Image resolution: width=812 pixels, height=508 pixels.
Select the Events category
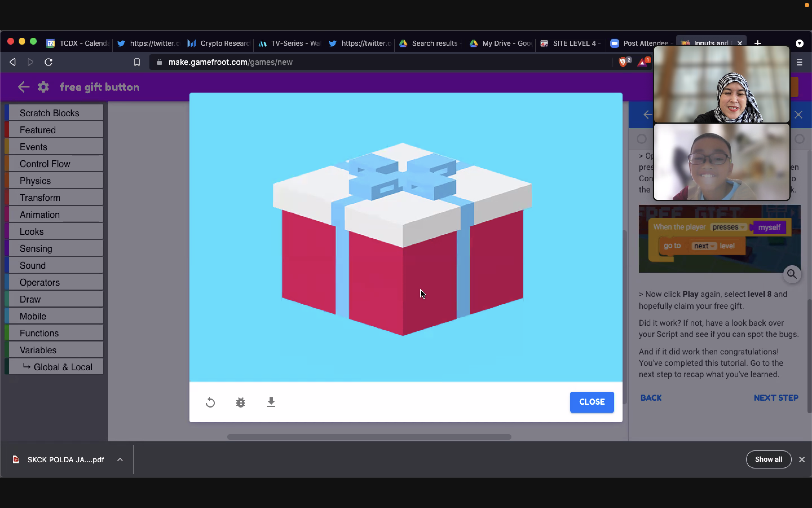[x=54, y=147]
